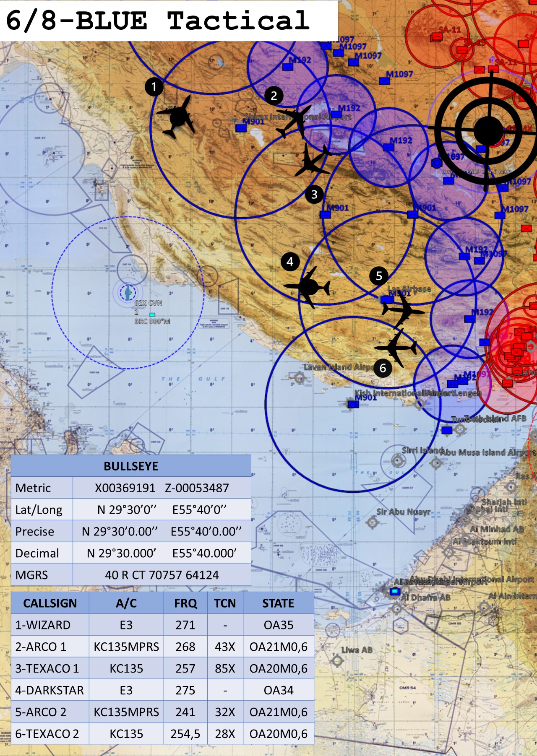Select the numbered black circle marker 4
Viewport: 537px width, 756px height.
click(290, 262)
